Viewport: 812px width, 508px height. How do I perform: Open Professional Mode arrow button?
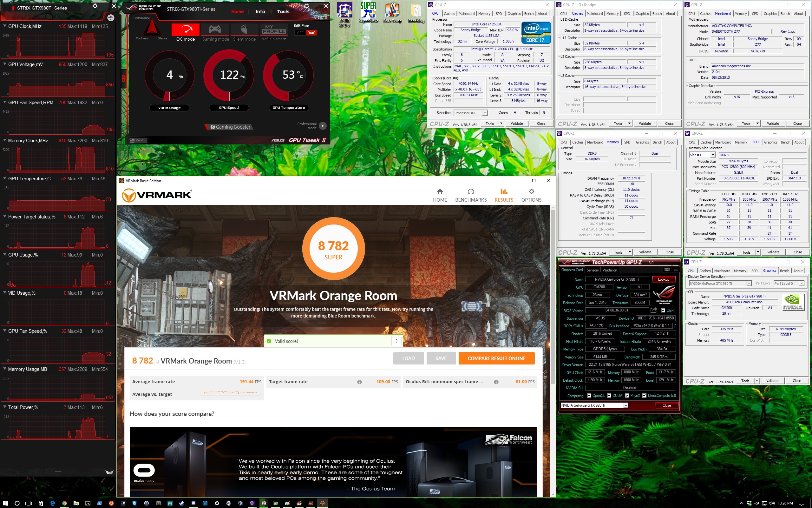(x=323, y=126)
